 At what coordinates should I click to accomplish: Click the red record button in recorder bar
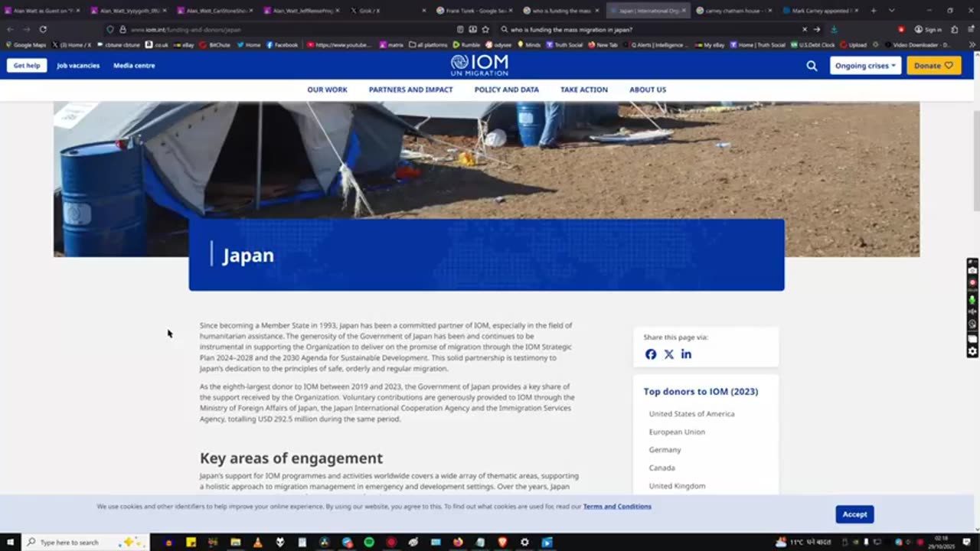pyautogui.click(x=972, y=282)
